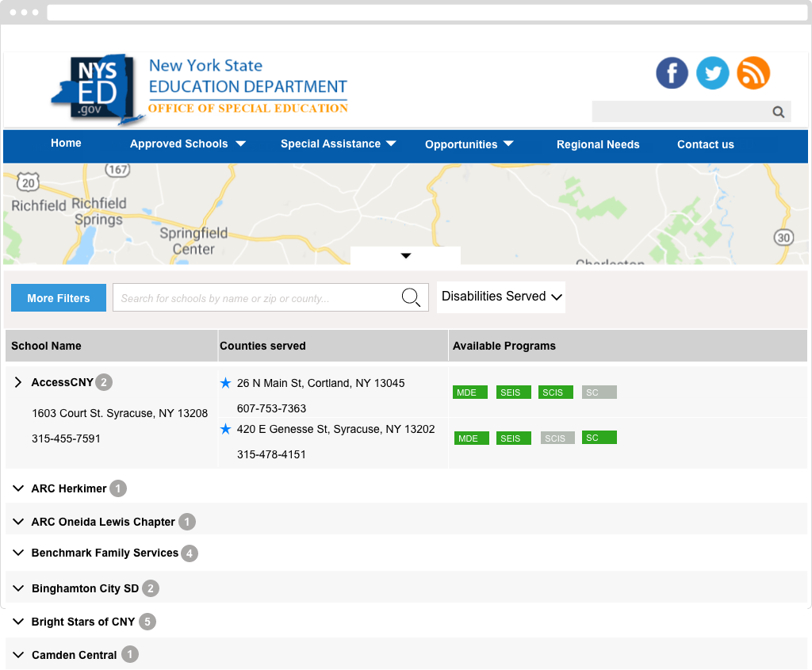Collapse the map using the arrow tab
The width and height of the screenshot is (812, 670).
point(405,255)
